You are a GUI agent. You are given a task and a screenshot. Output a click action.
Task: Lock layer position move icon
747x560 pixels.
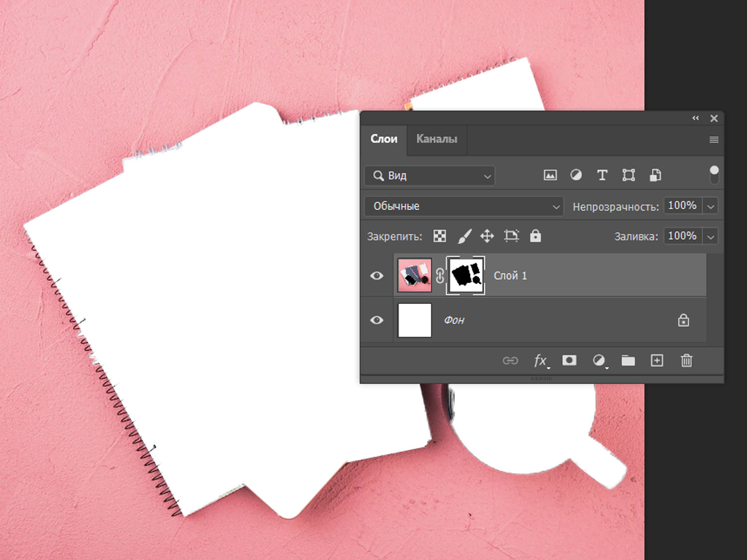coord(487,236)
